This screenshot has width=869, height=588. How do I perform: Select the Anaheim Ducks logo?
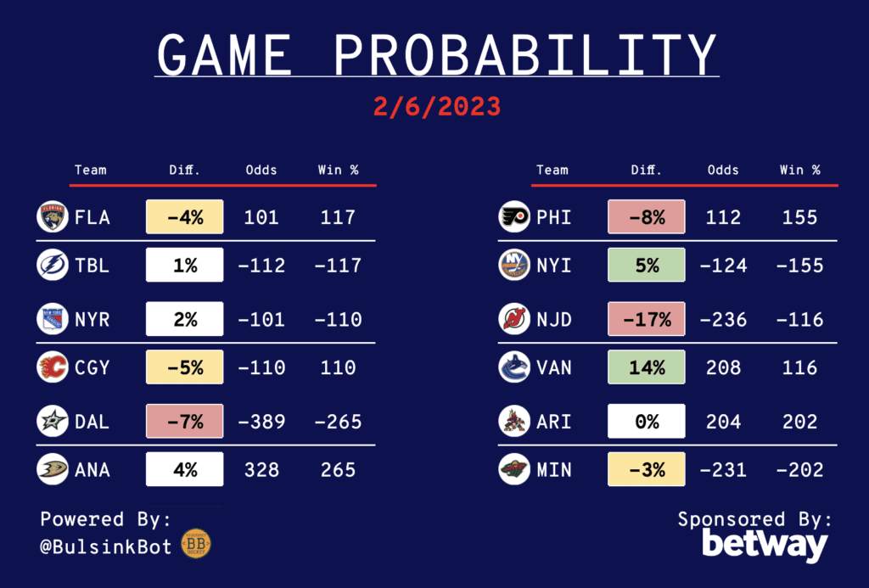click(x=52, y=469)
